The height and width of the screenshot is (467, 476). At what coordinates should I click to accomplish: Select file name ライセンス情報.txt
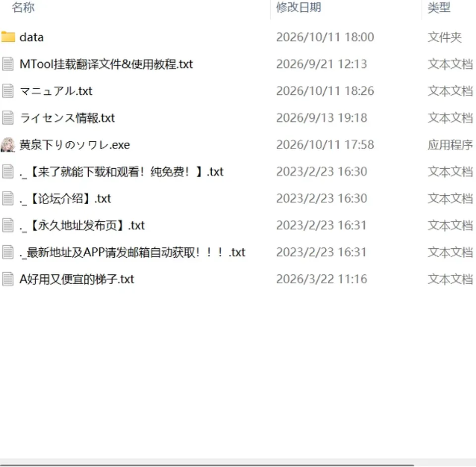[x=67, y=117]
